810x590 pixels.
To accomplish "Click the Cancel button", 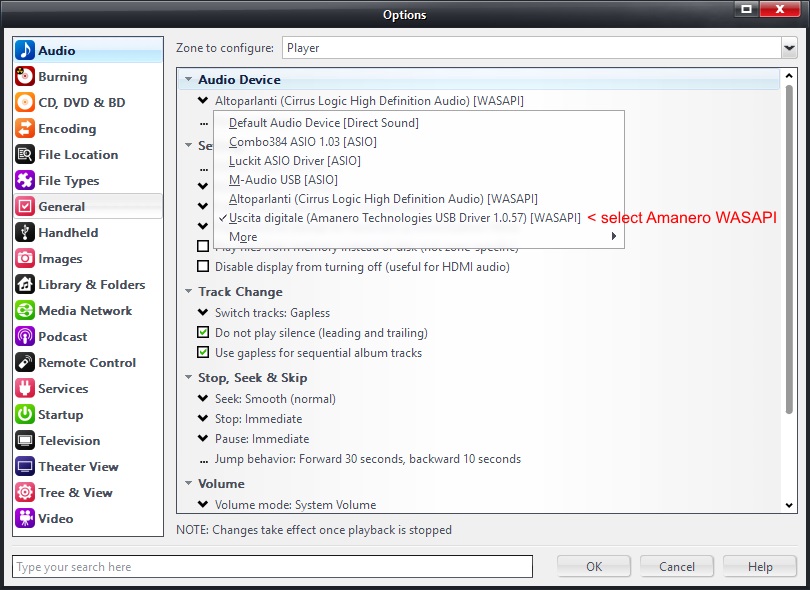I will (x=677, y=566).
